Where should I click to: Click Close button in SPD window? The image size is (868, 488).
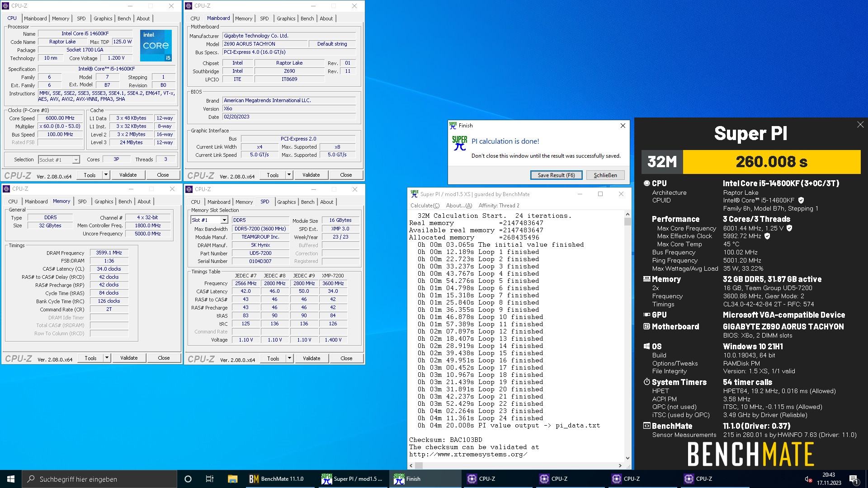click(346, 358)
